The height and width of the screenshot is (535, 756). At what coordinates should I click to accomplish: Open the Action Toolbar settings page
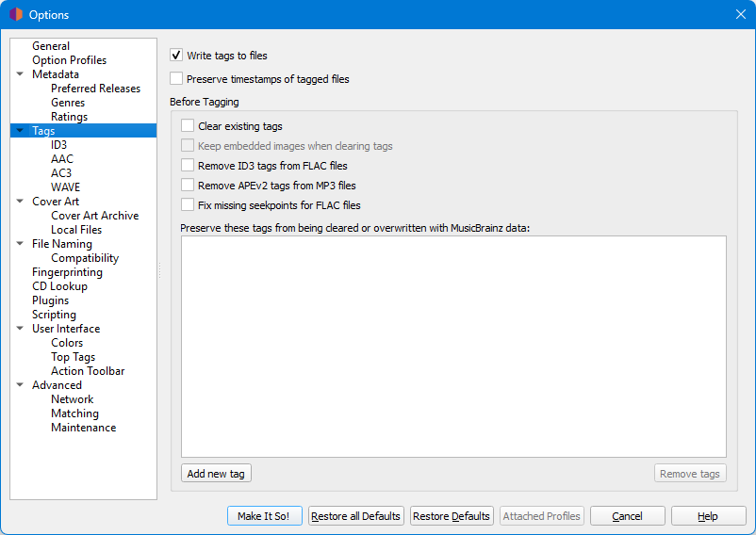pos(88,371)
